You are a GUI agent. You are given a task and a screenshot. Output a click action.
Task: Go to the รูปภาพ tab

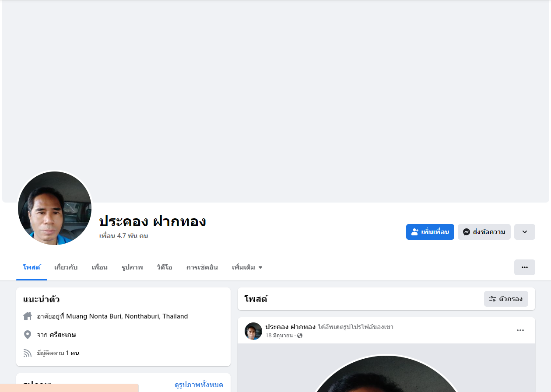tap(132, 267)
